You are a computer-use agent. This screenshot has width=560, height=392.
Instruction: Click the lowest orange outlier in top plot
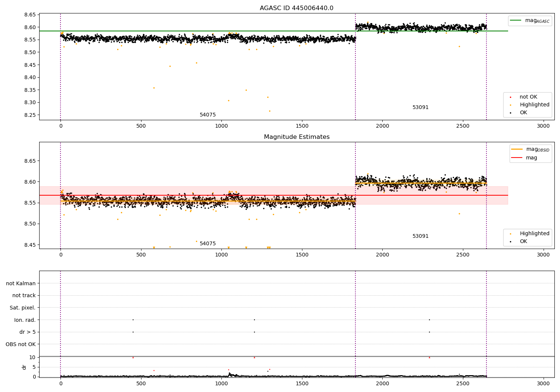270,111
